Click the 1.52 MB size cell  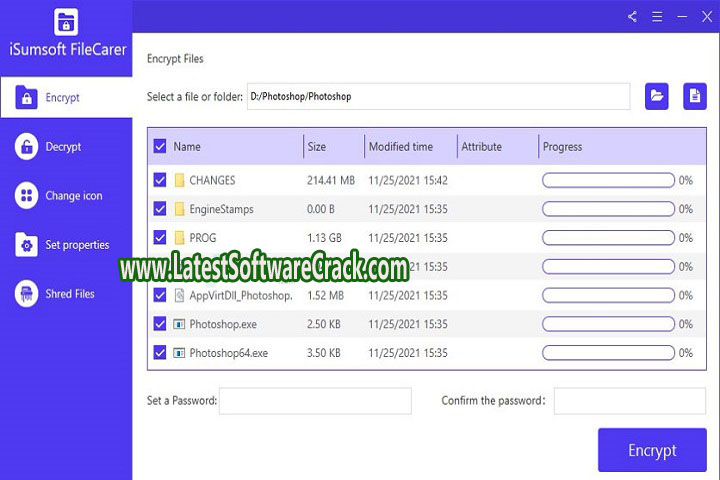click(325, 295)
